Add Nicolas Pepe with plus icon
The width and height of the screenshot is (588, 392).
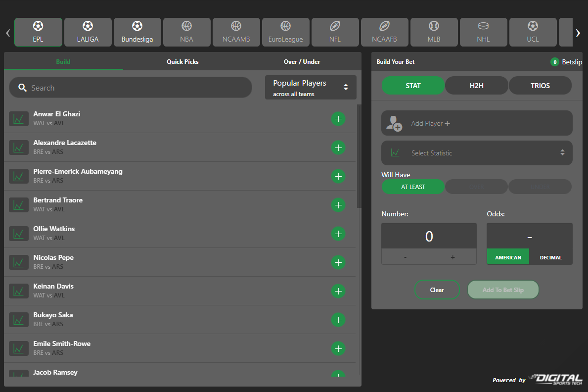(x=338, y=262)
